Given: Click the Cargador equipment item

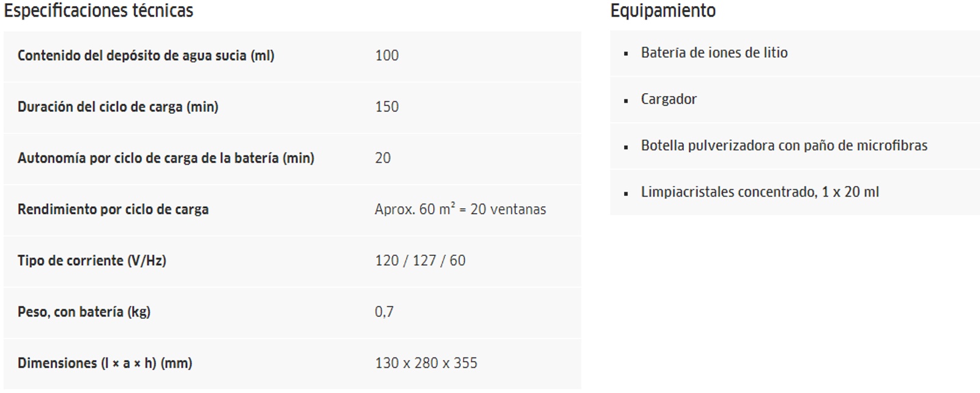Looking at the screenshot, I should (x=669, y=100).
